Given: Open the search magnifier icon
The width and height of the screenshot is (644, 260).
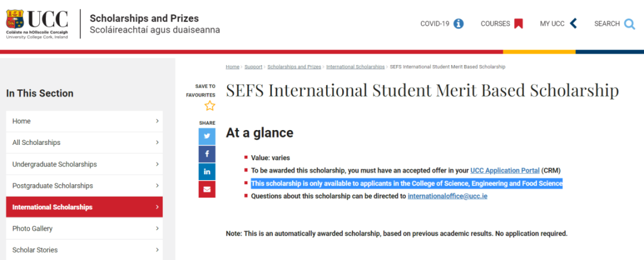Looking at the screenshot, I should click(x=629, y=24).
